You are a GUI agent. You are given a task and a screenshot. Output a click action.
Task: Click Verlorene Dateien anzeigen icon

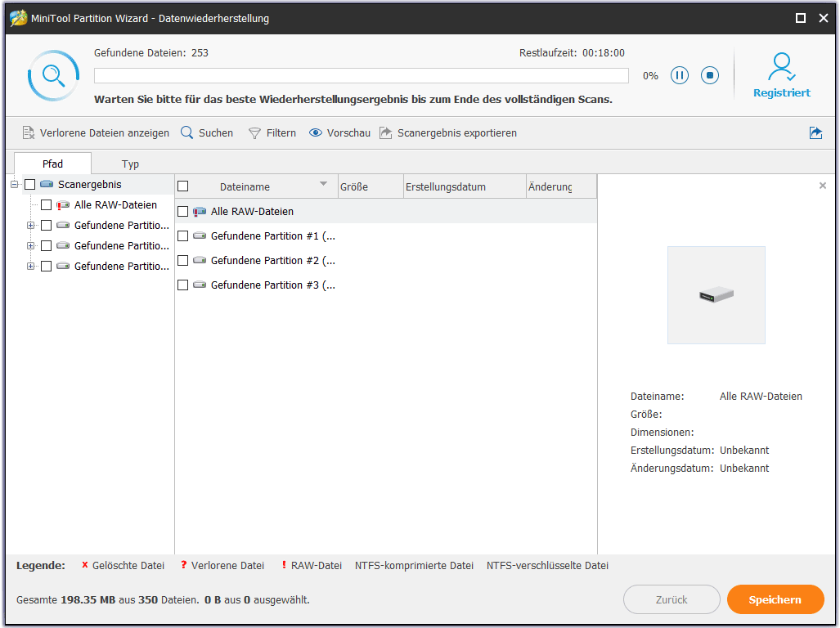coord(29,132)
